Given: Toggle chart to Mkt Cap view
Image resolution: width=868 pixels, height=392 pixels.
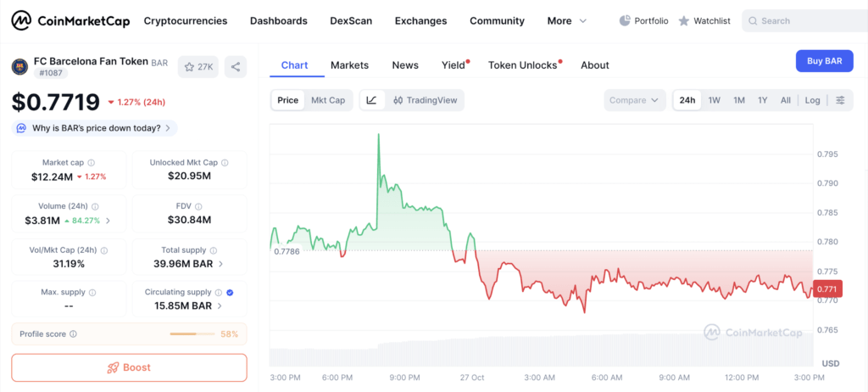Looking at the screenshot, I should click(x=328, y=100).
